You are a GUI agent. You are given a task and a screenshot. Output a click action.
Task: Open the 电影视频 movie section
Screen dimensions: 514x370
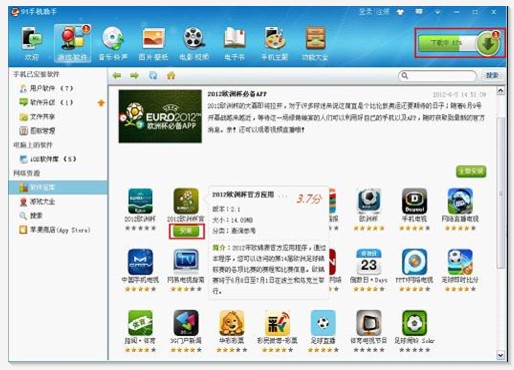194,44
